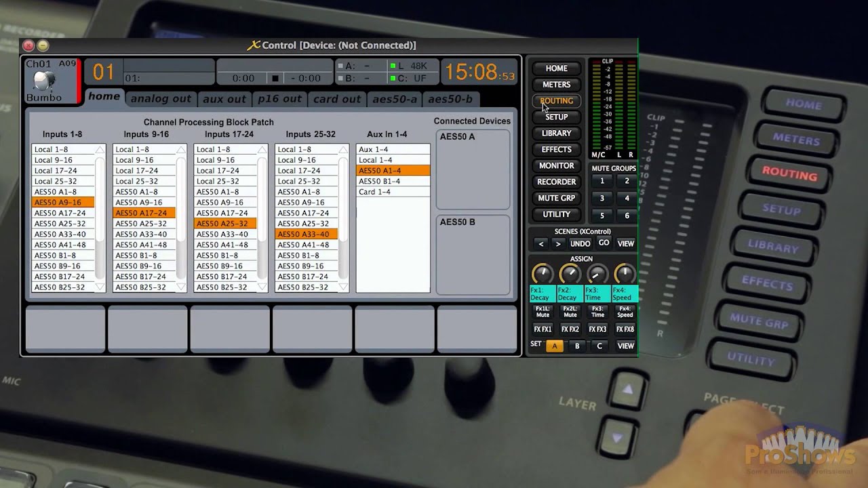
Task: Click the FX FX3 button
Action: coord(597,329)
